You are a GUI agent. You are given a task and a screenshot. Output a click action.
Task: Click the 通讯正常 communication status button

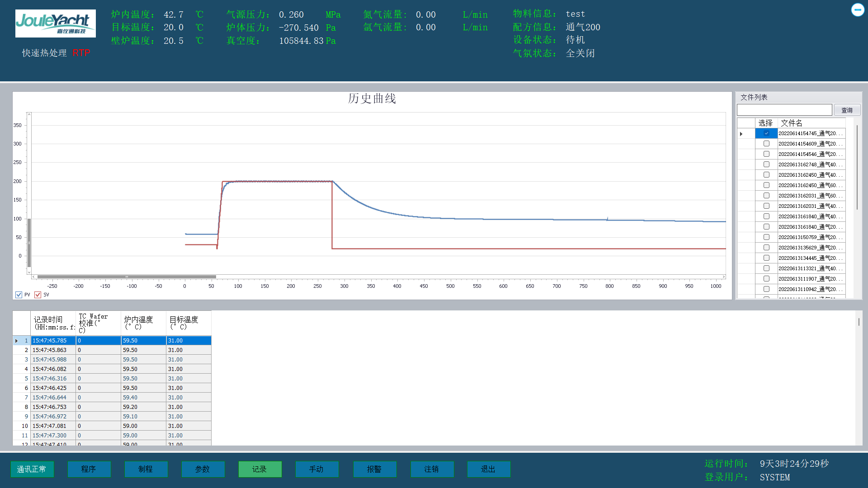click(x=32, y=469)
